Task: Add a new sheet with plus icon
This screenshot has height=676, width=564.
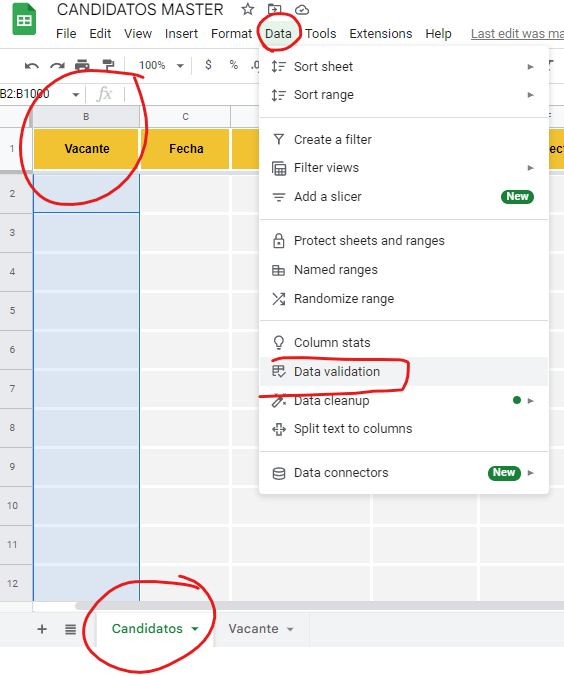Action: [42, 629]
